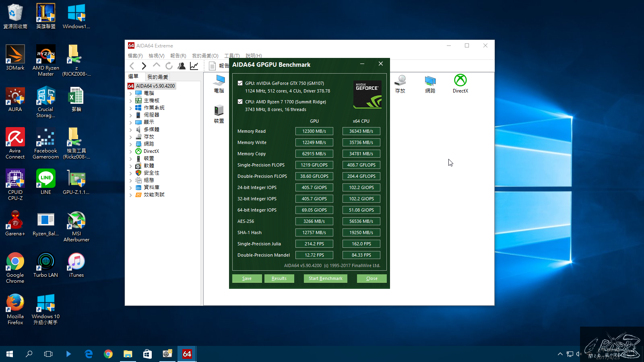Uncheck the GPU nVIDIA GeForce GTX 750 checkbox
The image size is (644, 362).
tap(240, 83)
